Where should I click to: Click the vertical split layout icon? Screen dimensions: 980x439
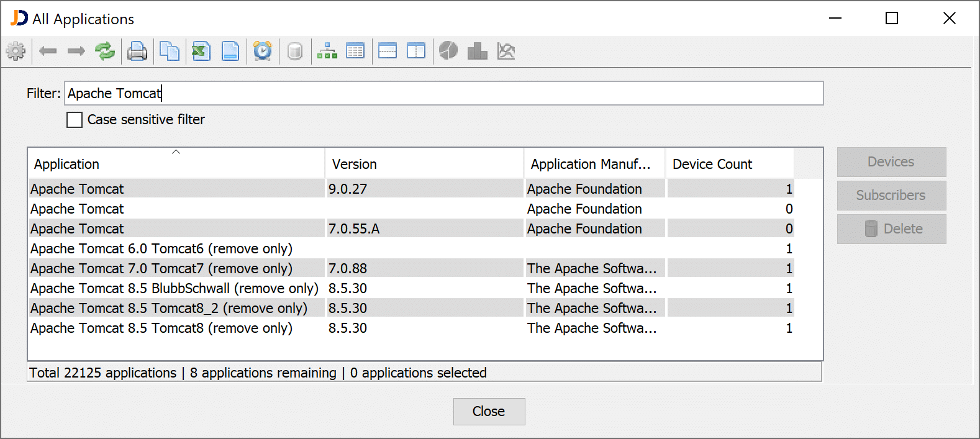416,51
